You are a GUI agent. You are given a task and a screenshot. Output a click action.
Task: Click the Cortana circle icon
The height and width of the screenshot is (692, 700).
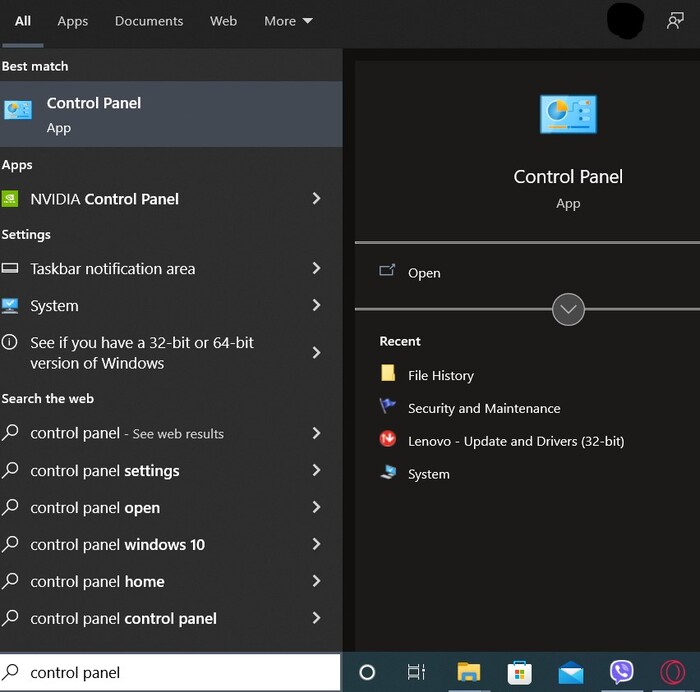tap(367, 672)
